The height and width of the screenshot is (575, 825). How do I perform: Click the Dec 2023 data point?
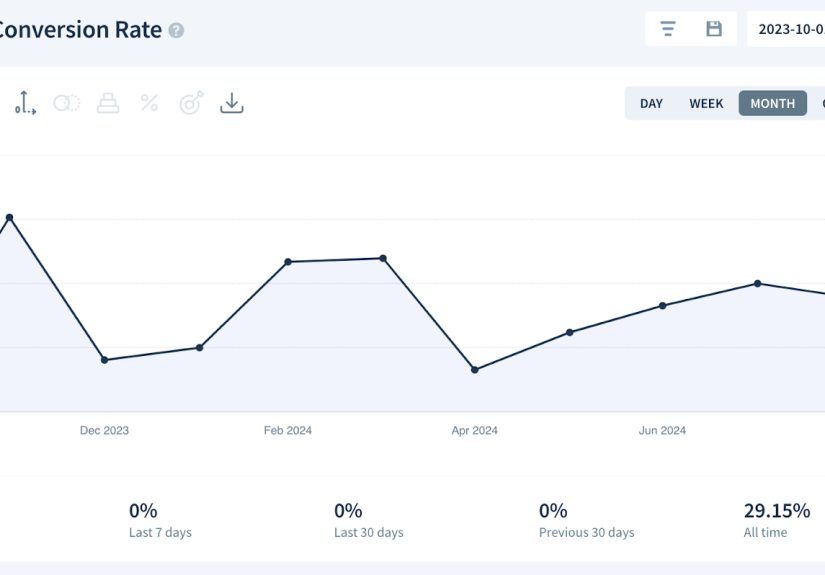[x=104, y=360]
